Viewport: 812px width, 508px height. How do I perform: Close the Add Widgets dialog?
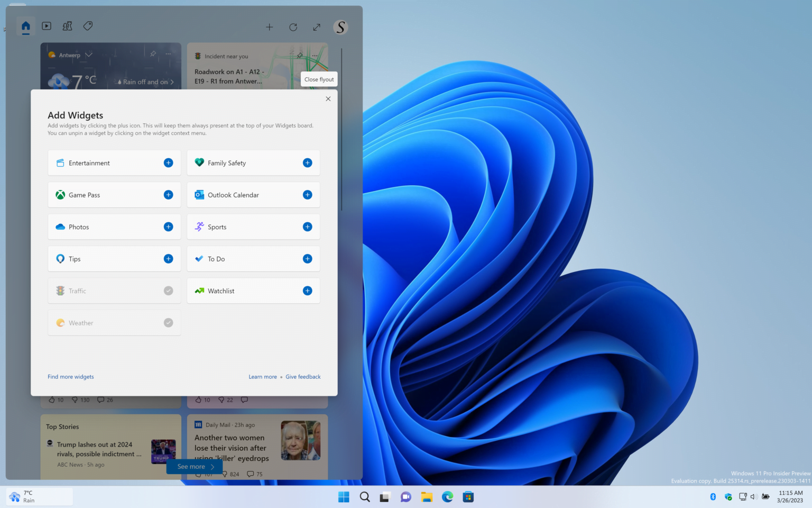coord(328,99)
